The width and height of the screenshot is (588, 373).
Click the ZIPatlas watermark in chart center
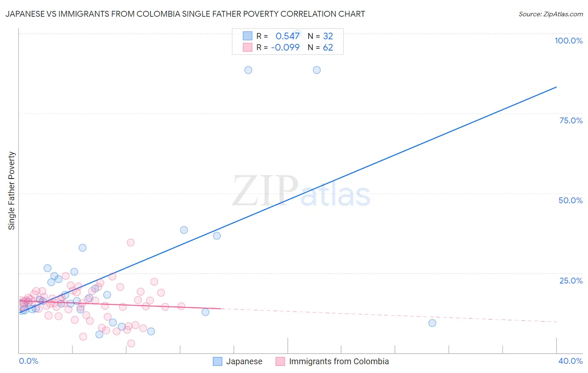point(301,191)
